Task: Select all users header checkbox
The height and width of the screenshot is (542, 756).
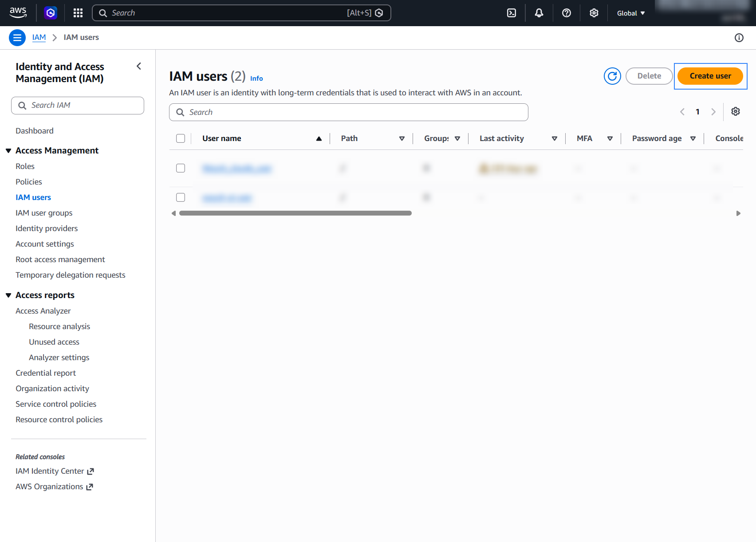Action: pyautogui.click(x=181, y=138)
